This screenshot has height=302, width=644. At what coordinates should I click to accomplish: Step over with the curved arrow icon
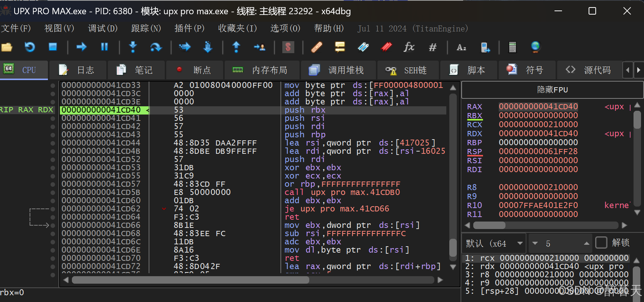[155, 47]
